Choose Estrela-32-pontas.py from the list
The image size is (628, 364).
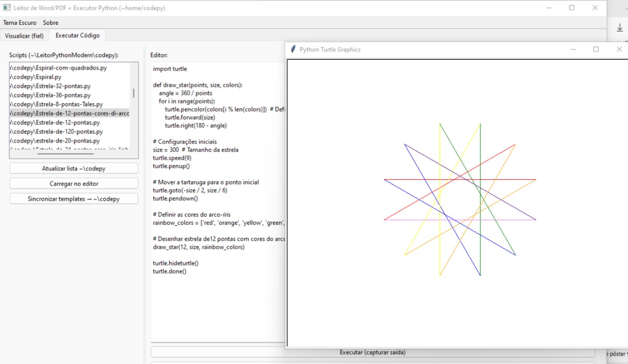(x=69, y=86)
